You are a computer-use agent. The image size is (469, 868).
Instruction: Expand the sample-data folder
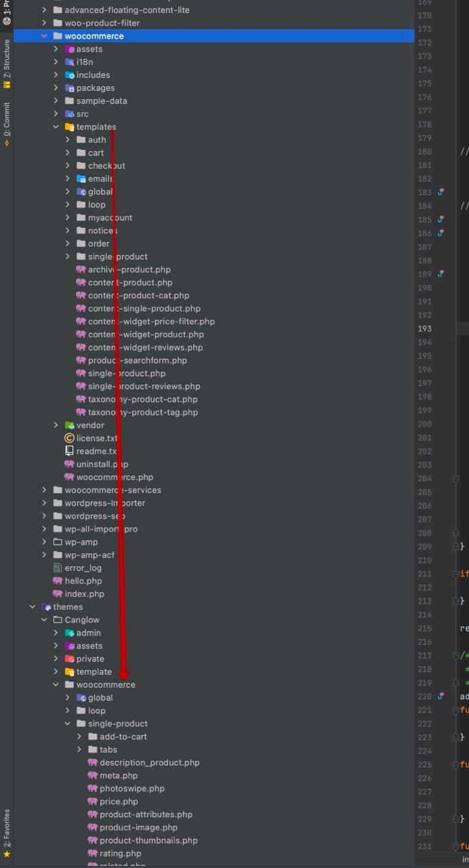point(56,100)
